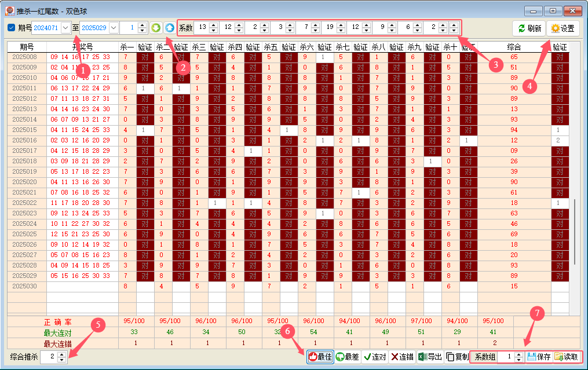
Task: Click the 开奖号 column header
Action: (82, 47)
